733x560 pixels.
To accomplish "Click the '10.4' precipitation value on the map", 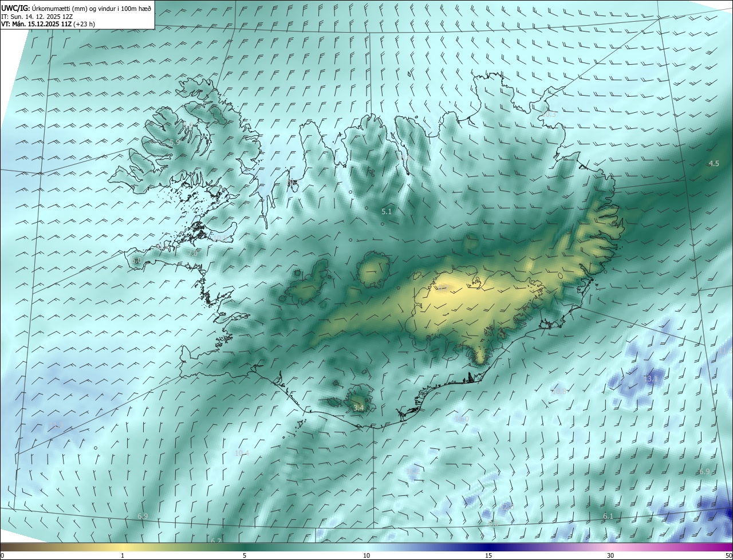I will [x=242, y=453].
